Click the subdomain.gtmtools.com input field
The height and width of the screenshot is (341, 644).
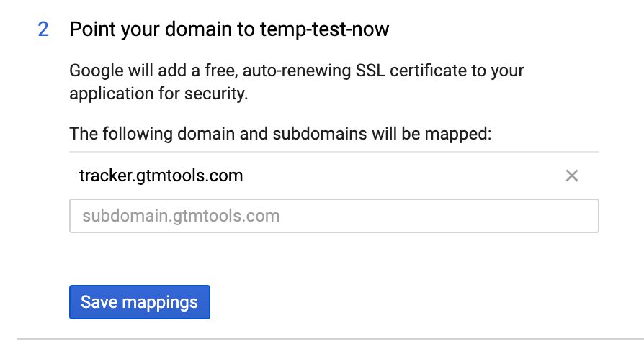334,216
